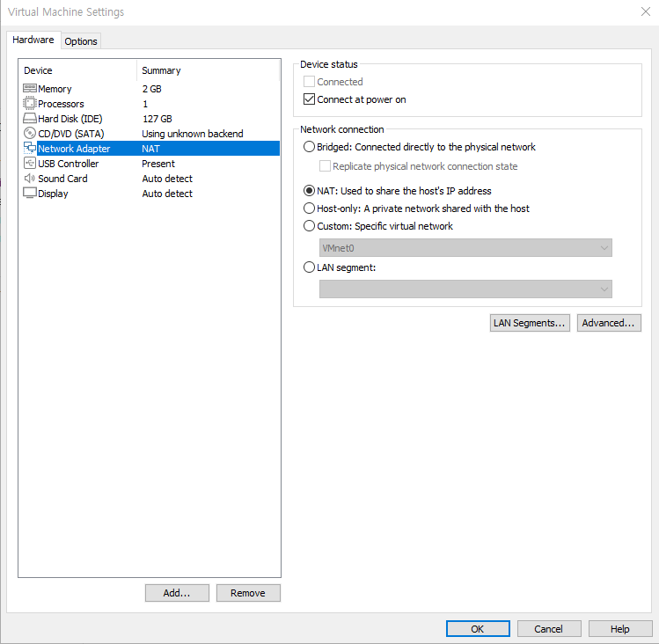Screen dimensions: 659x644
Task: Open Help for this dialog
Action: (x=620, y=629)
